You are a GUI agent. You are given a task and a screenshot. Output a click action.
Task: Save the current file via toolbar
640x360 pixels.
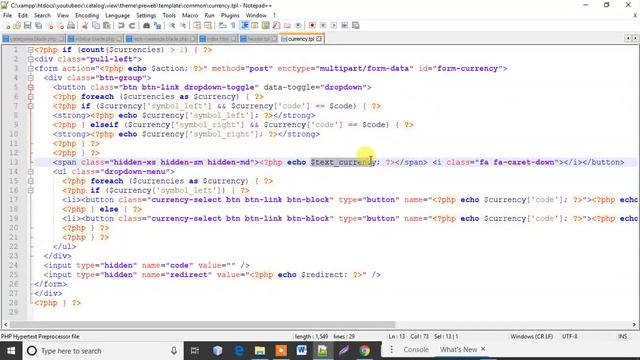click(x=28, y=25)
